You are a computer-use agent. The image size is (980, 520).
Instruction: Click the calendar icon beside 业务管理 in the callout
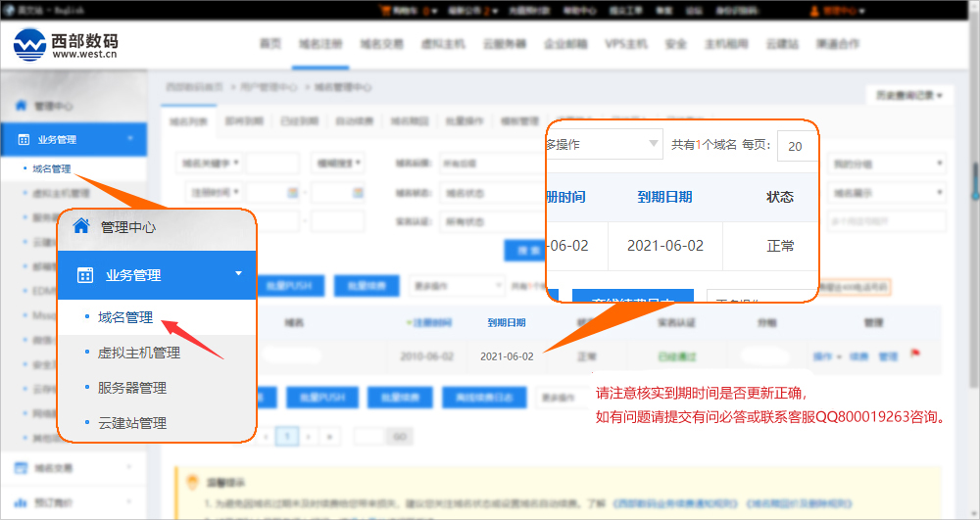point(84,275)
